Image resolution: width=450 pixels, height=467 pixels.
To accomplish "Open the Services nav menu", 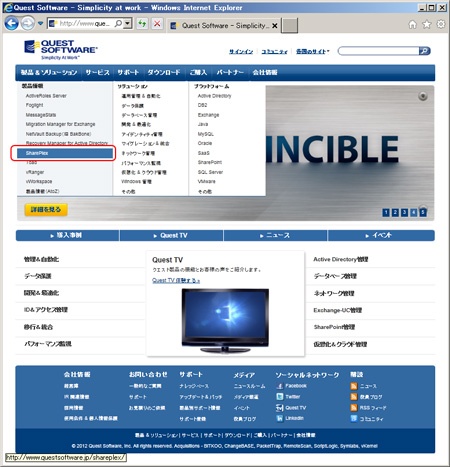I will [x=97, y=72].
